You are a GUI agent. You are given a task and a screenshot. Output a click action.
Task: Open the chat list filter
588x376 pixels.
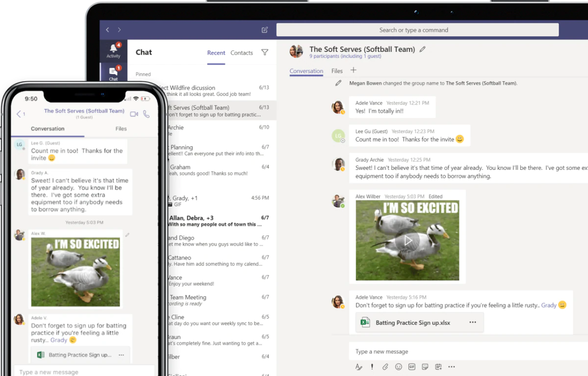(x=265, y=52)
